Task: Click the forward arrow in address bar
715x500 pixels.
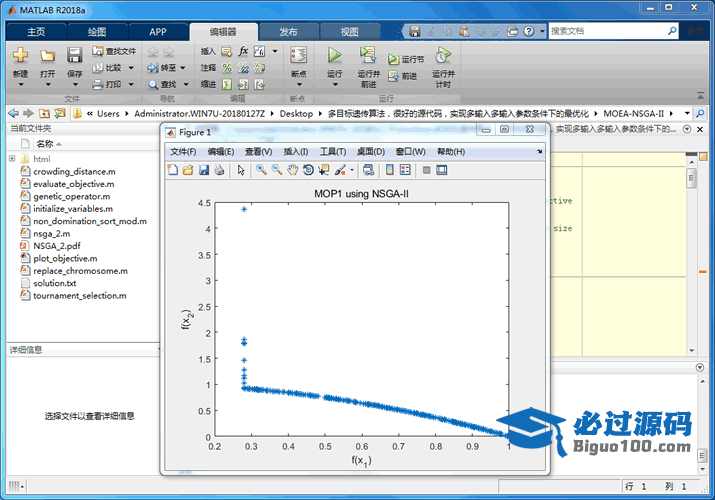Action: click(x=29, y=113)
